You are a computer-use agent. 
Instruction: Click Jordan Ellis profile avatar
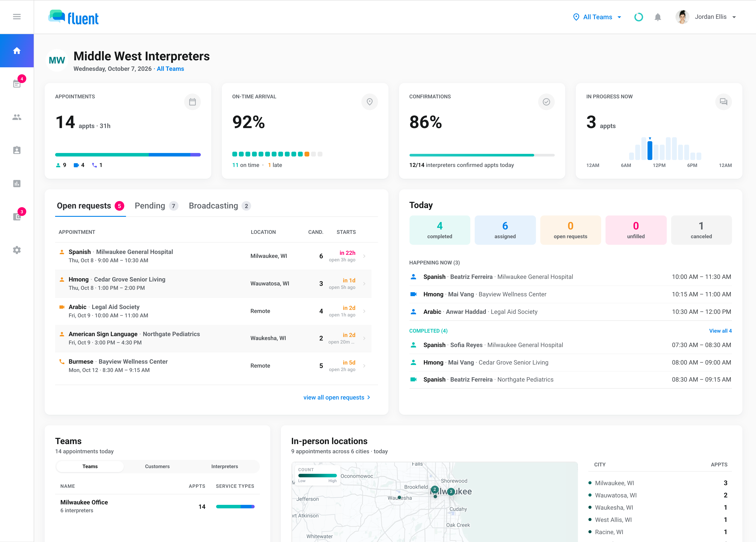[682, 17]
